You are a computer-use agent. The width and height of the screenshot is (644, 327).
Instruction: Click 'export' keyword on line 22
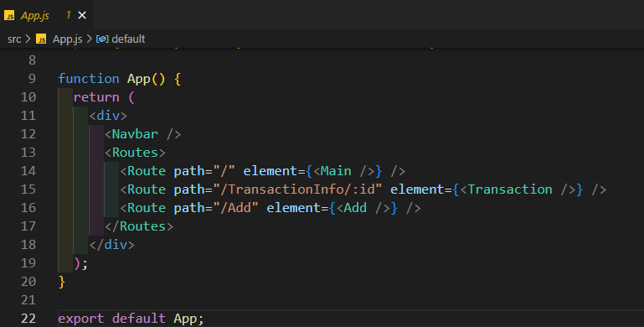click(x=81, y=319)
